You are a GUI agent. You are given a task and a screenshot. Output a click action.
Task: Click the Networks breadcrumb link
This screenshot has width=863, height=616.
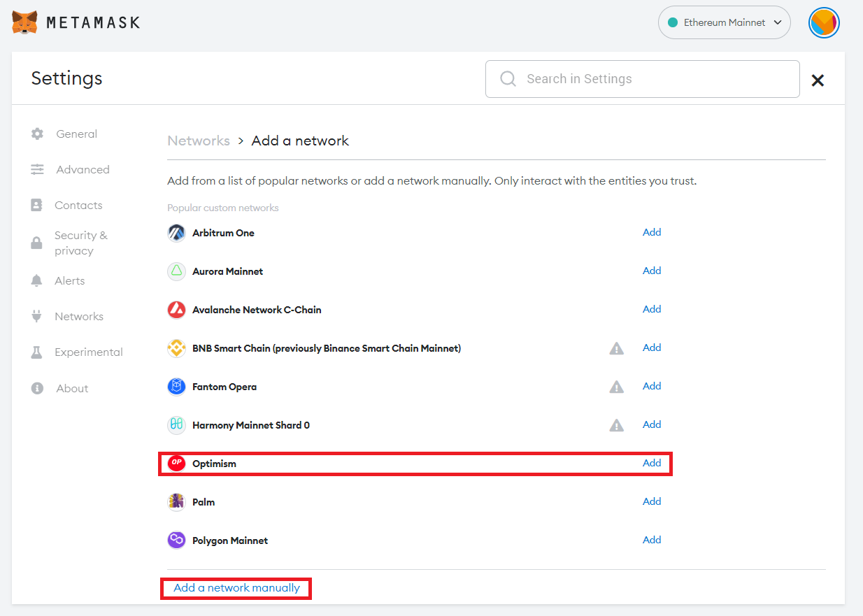tap(199, 141)
